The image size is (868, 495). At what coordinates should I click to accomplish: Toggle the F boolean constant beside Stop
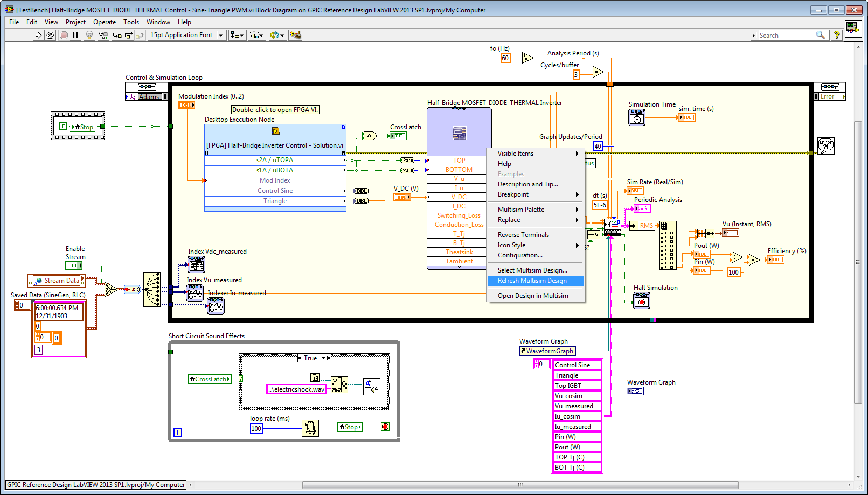[x=63, y=126]
